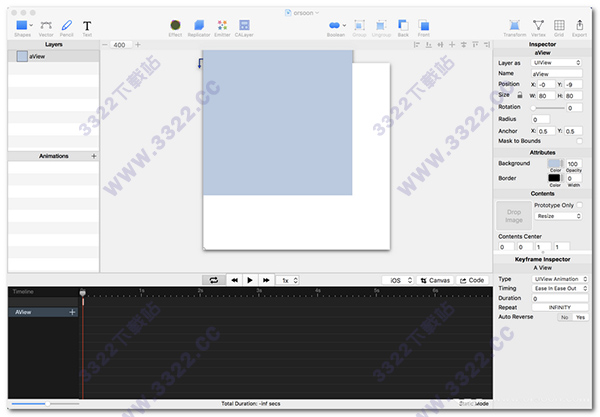The height and width of the screenshot is (417, 600).
Task: Open the iOS platform dropdown
Action: point(398,280)
